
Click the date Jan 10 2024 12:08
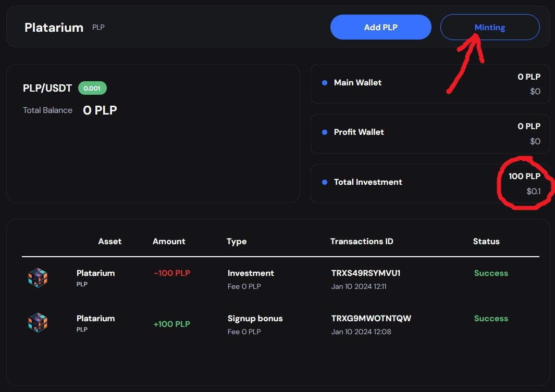tap(361, 332)
